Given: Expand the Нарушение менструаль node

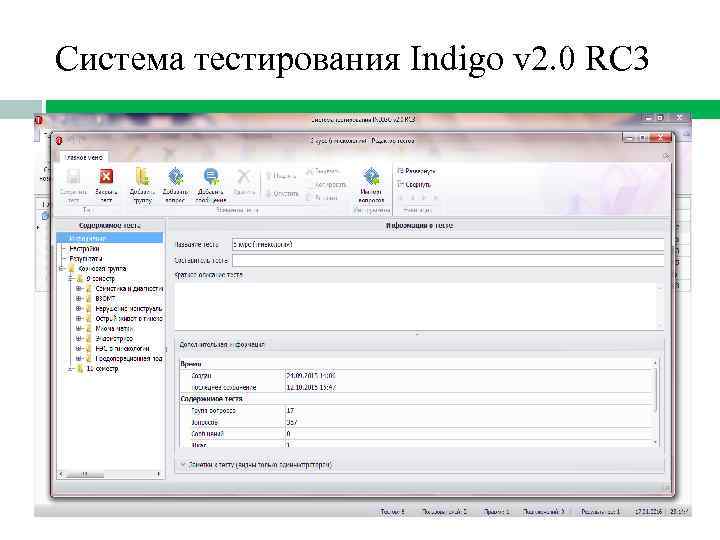Looking at the screenshot, I should [79, 309].
